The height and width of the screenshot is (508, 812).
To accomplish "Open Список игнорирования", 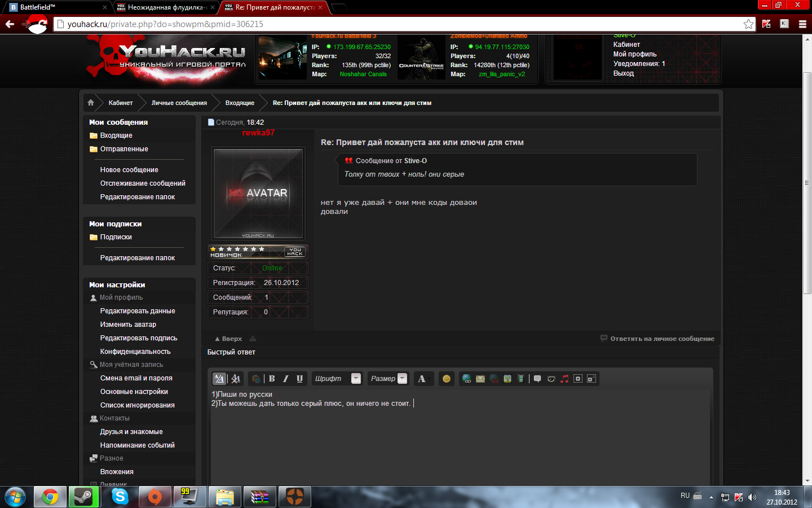I will pos(138,405).
